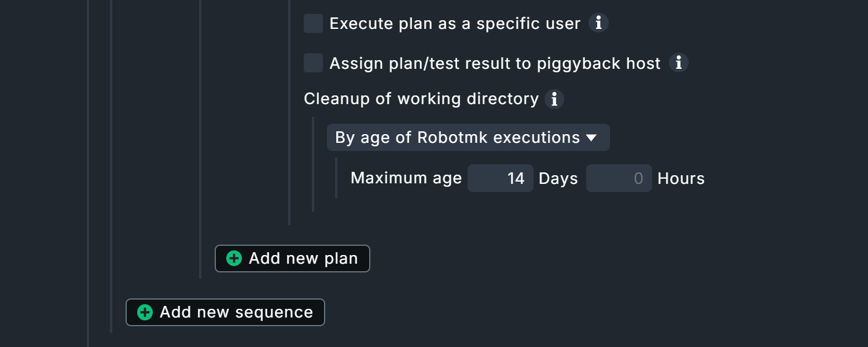
Task: Click the Cleanup of working directory label
Action: 420,99
